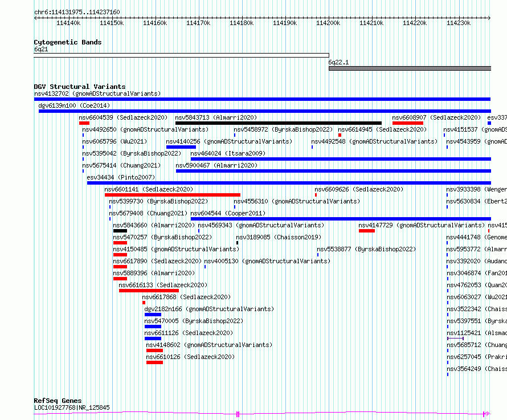The width and height of the screenshot is (507, 420).
Task: Click the 114200k ruler position label
Action: pyautogui.click(x=328, y=23)
